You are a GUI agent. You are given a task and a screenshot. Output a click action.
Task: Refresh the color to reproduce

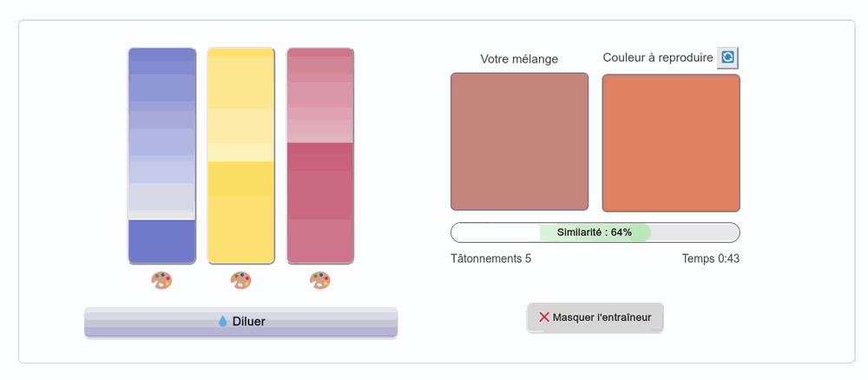(x=728, y=57)
